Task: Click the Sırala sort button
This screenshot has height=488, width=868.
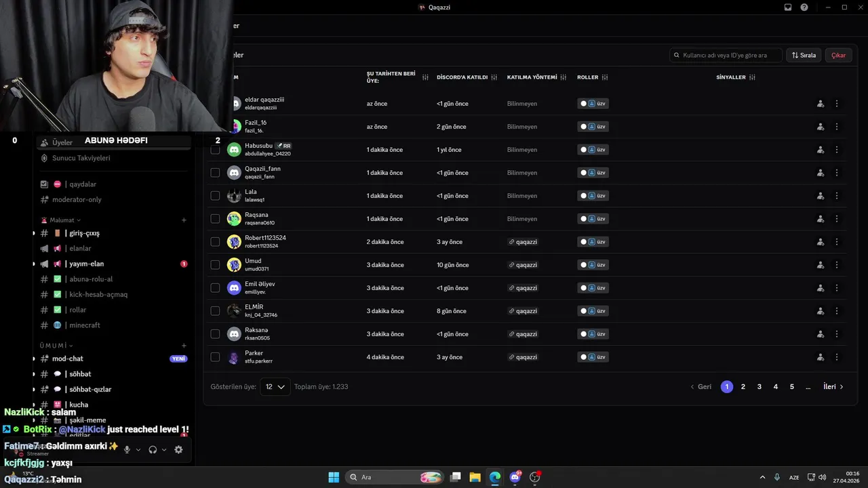Action: pos(804,55)
